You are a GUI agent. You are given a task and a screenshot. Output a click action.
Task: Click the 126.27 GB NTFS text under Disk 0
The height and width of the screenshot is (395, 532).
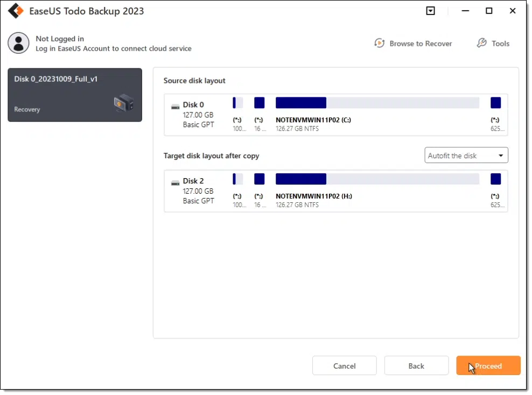point(298,129)
